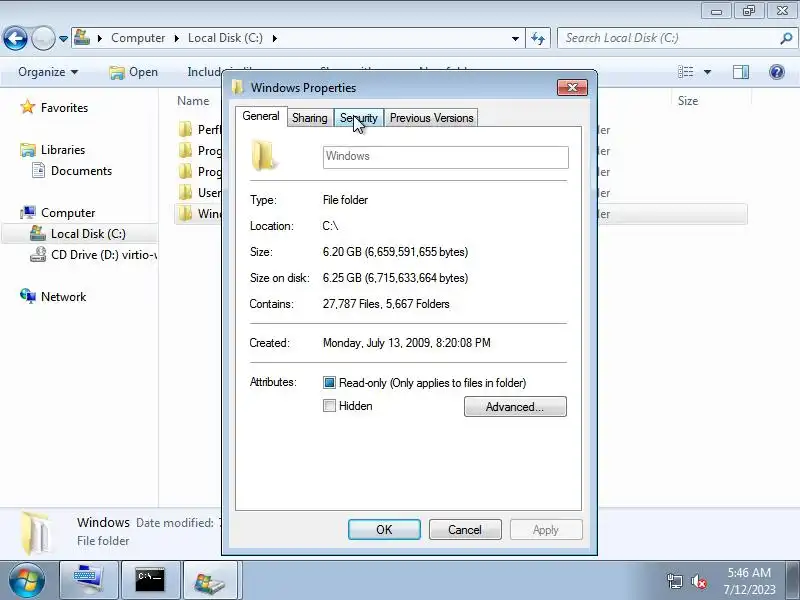Sort by the Size column header
Viewport: 800px width, 600px height.
pyautogui.click(x=688, y=101)
